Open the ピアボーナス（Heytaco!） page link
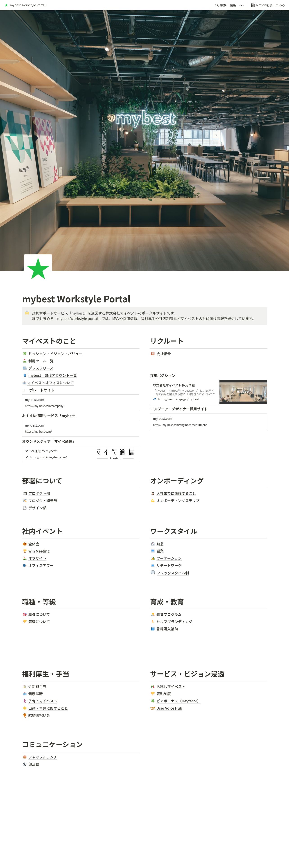289x868 pixels. (x=178, y=701)
